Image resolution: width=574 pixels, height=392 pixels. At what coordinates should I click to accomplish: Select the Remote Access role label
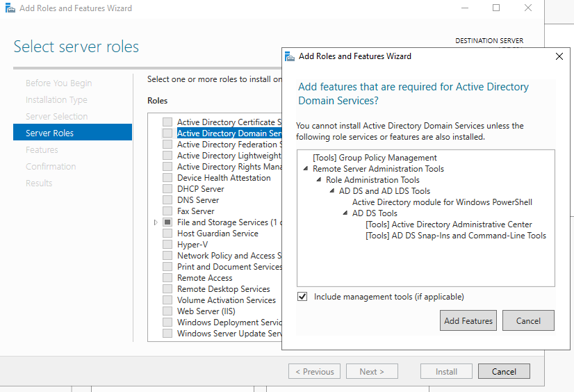click(204, 278)
